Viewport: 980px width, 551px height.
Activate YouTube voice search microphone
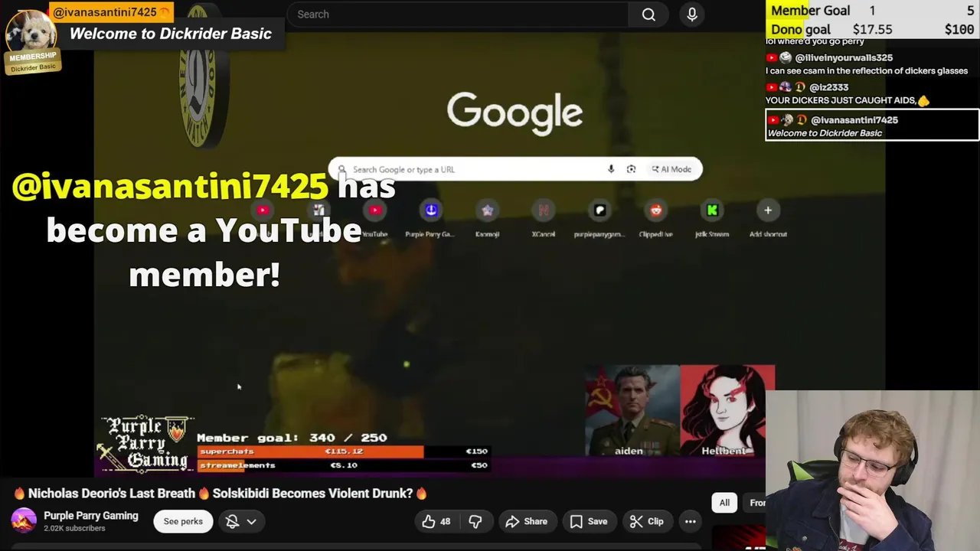point(692,15)
